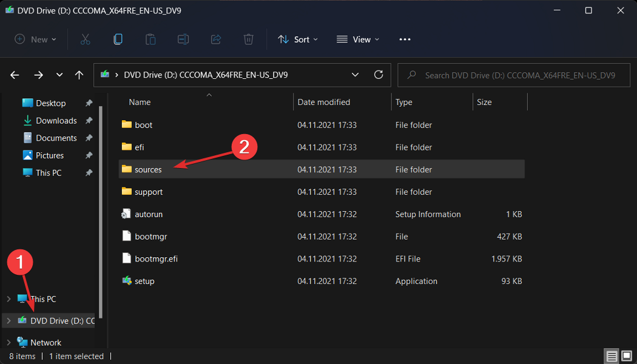Open the See more menu
637x364 pixels.
coord(405,39)
